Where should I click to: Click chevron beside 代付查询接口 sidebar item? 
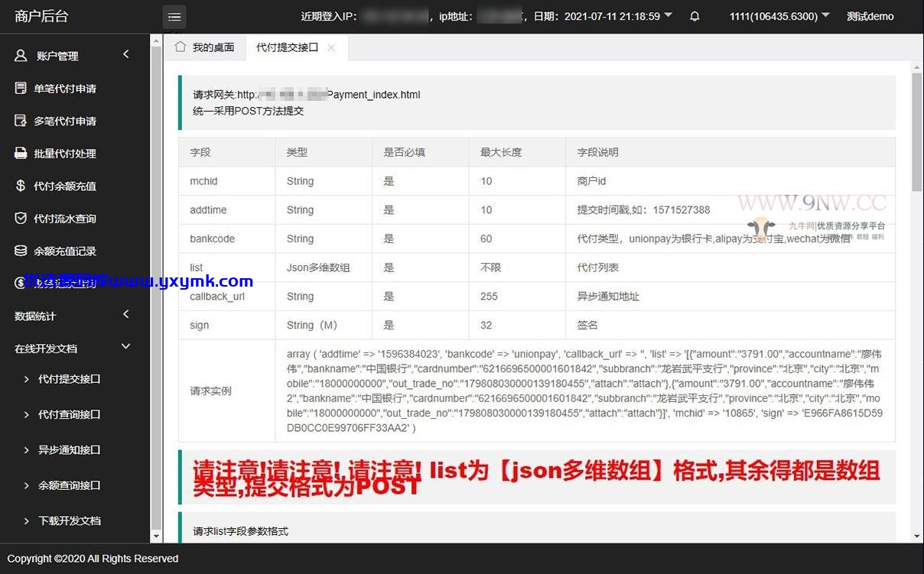tap(27, 414)
